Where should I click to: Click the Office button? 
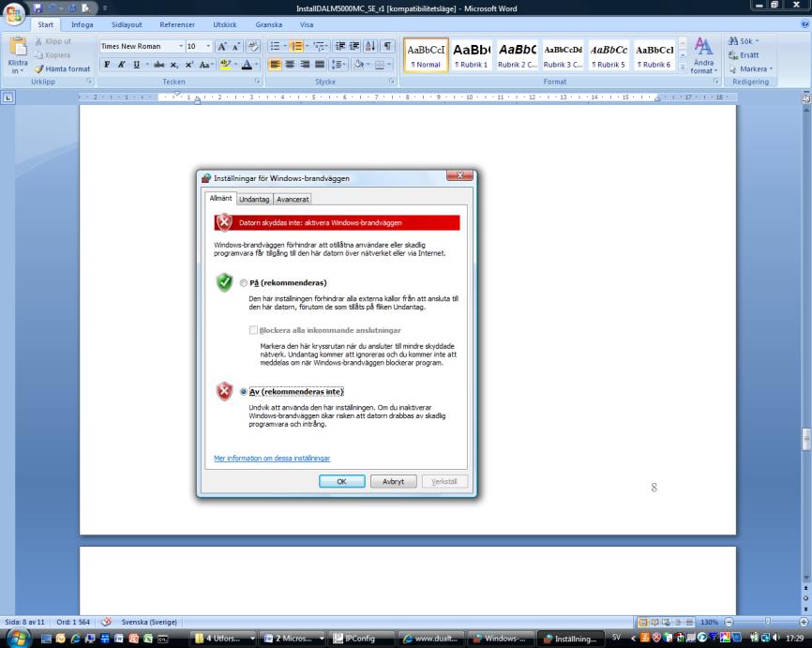pyautogui.click(x=14, y=13)
